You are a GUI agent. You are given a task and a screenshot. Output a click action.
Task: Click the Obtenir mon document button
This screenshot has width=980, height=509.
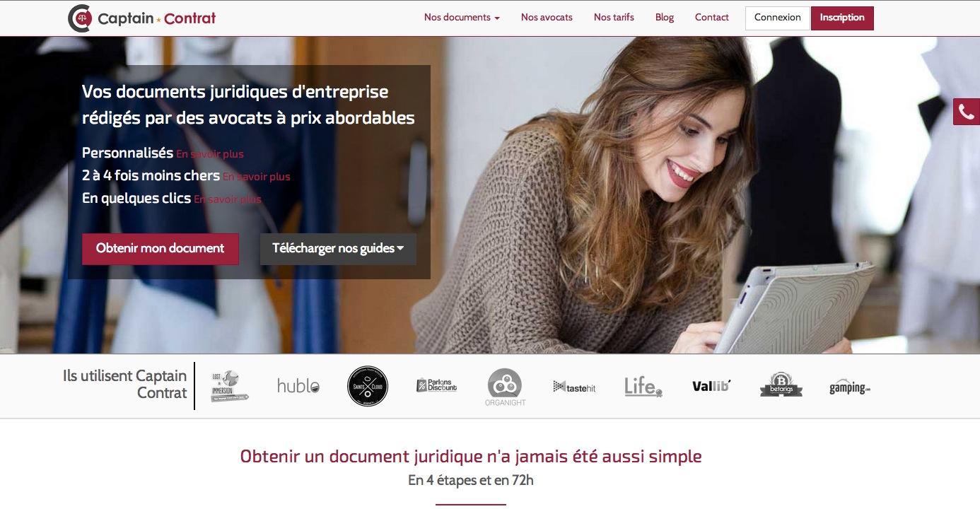coord(161,249)
